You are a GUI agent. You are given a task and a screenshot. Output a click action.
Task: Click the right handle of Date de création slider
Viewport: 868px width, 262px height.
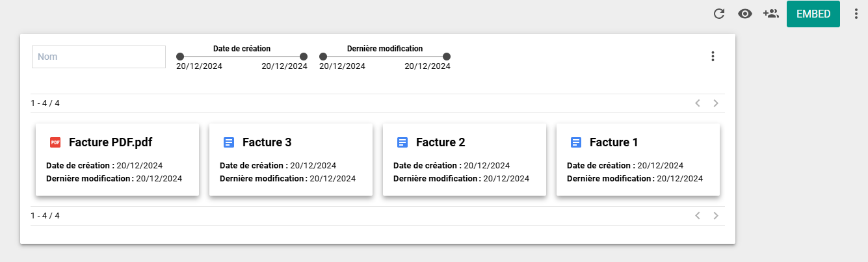(304, 57)
